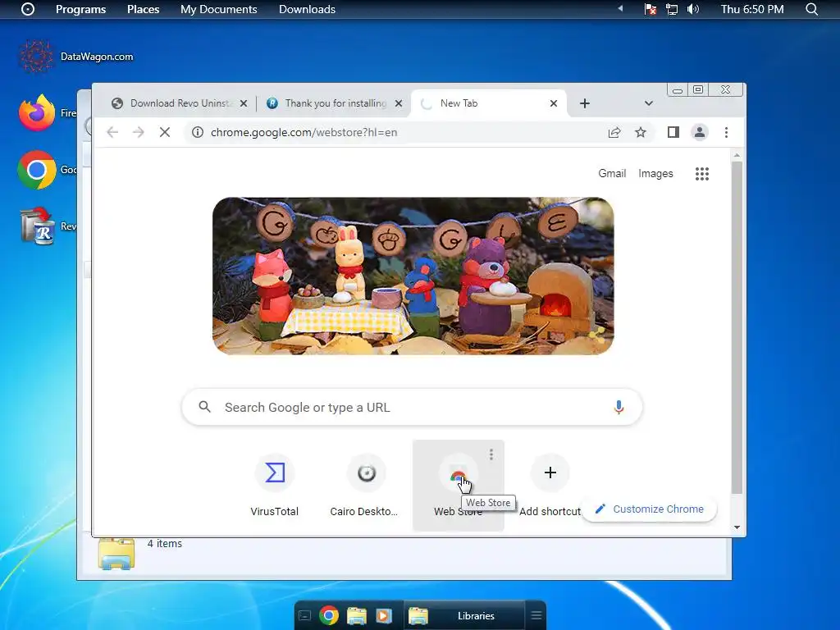Click the red flag notification tray icon

pyautogui.click(x=651, y=9)
